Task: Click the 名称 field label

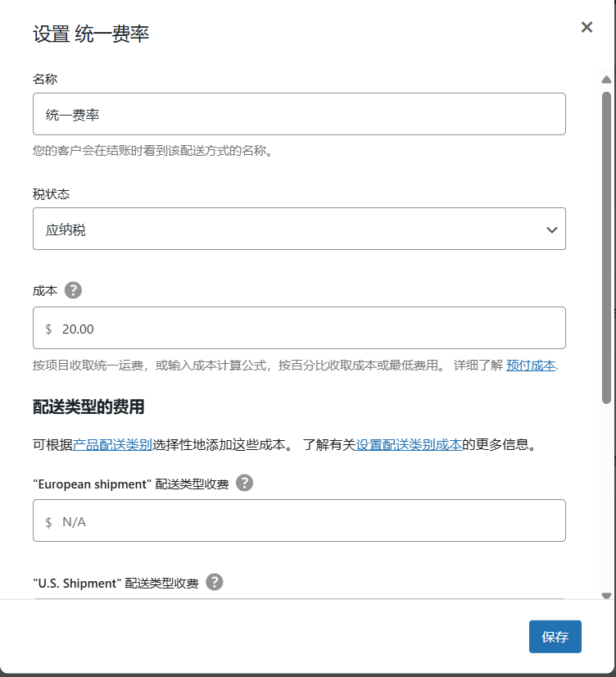Action: click(45, 79)
